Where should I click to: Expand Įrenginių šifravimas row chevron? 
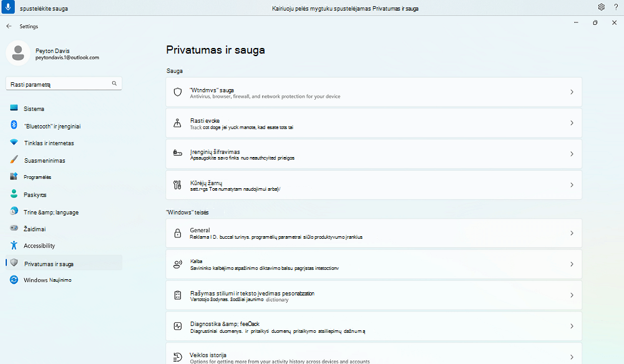(572, 154)
